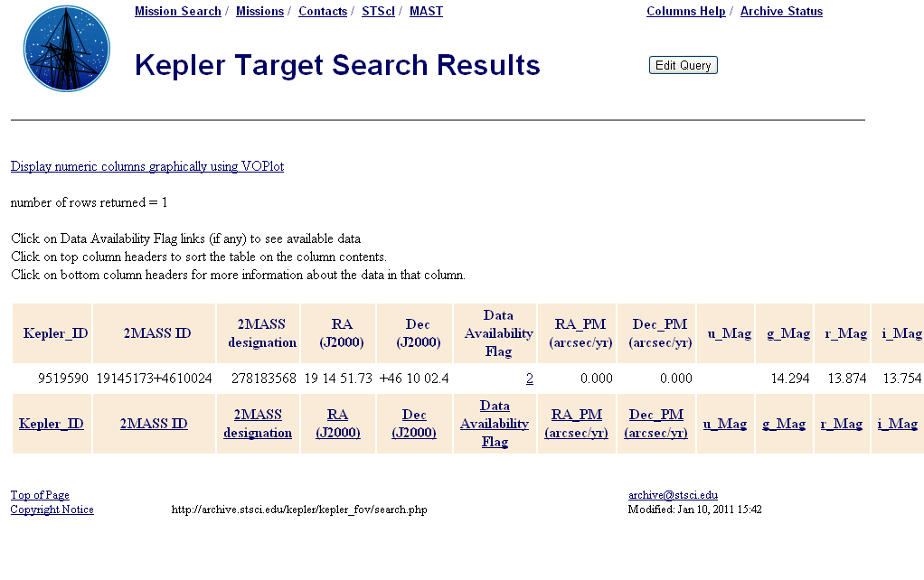Select Kepler ID value 9519590
Screen dimensions: 924x580
tap(63, 379)
